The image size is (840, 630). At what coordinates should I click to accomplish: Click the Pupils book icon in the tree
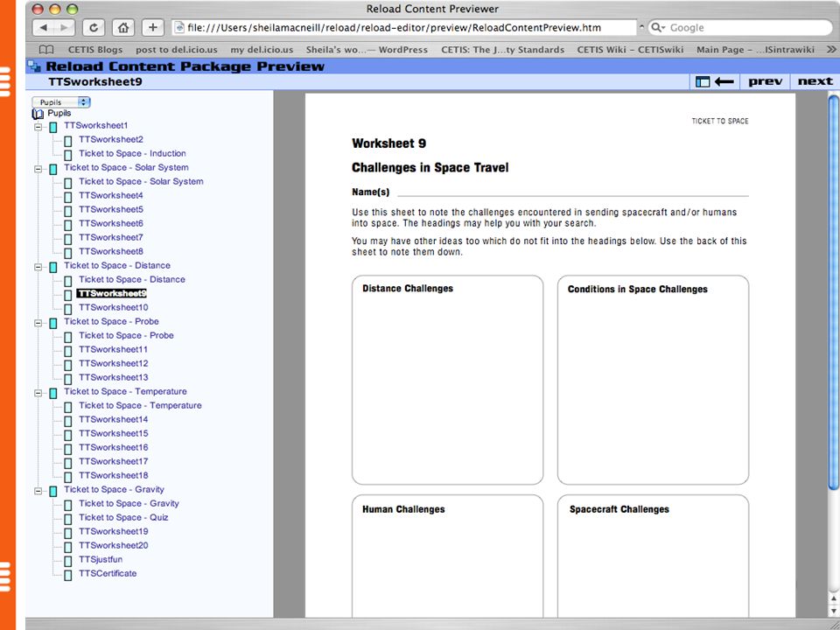pos(38,114)
